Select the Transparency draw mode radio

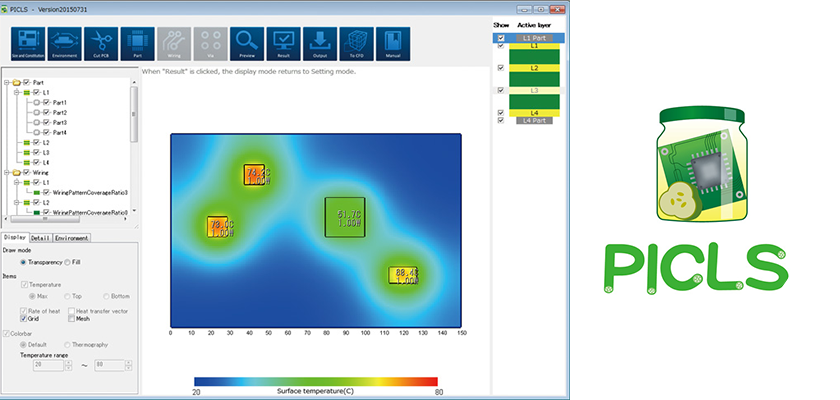point(24,262)
